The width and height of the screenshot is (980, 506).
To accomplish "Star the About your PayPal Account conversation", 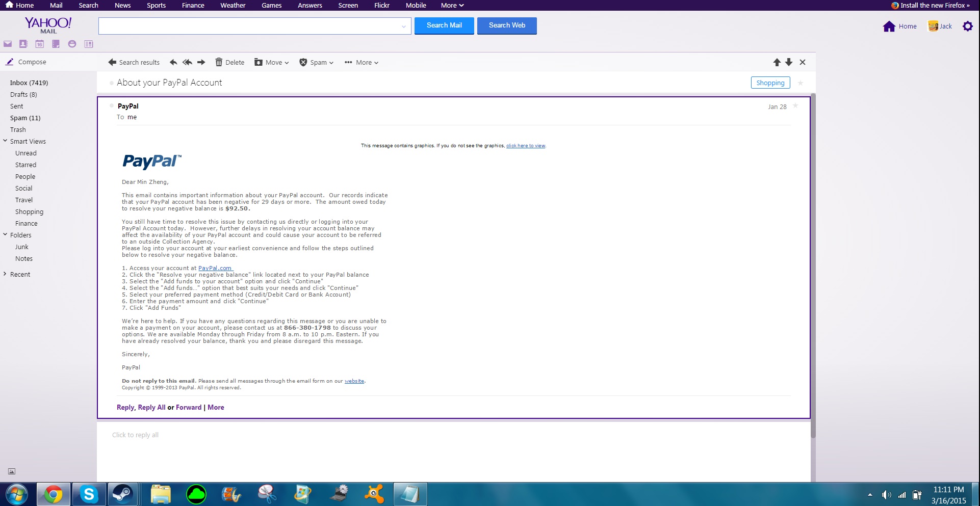I will [x=801, y=83].
